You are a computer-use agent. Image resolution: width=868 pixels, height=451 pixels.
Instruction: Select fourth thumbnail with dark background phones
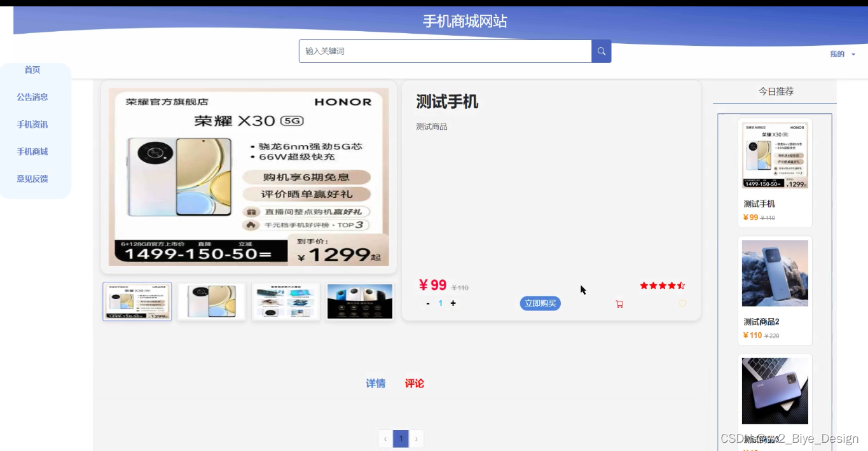[360, 302]
